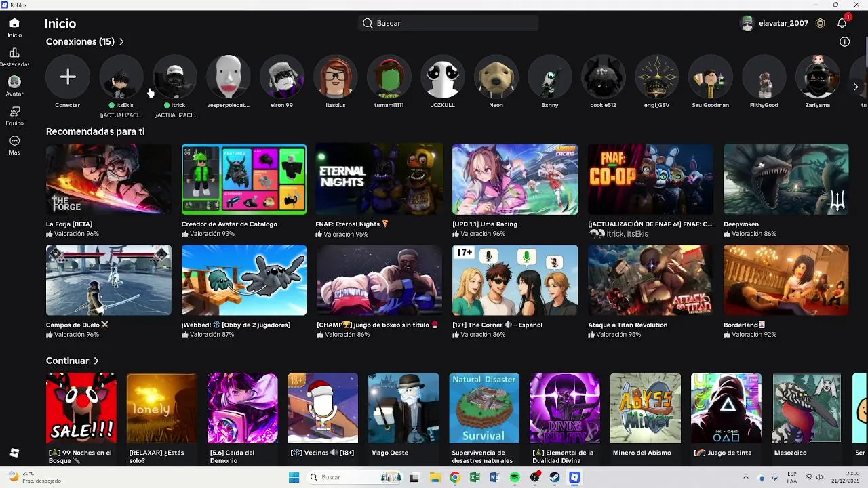Open cookie512 friend avatar
The height and width of the screenshot is (488, 868).
(x=604, y=77)
